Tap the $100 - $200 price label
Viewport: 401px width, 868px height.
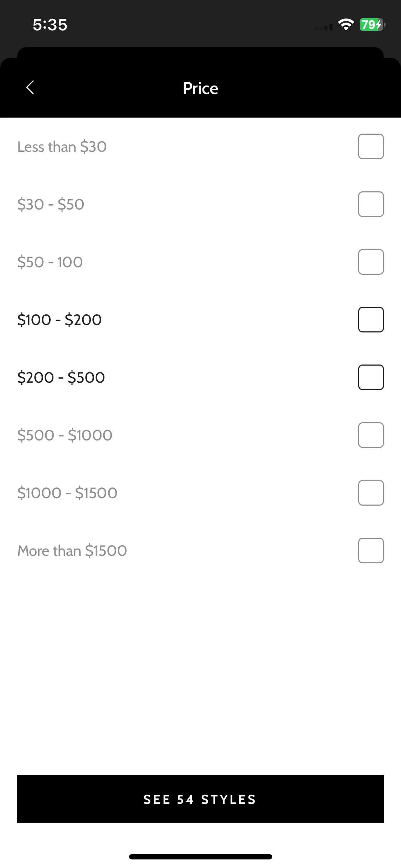[x=60, y=320]
